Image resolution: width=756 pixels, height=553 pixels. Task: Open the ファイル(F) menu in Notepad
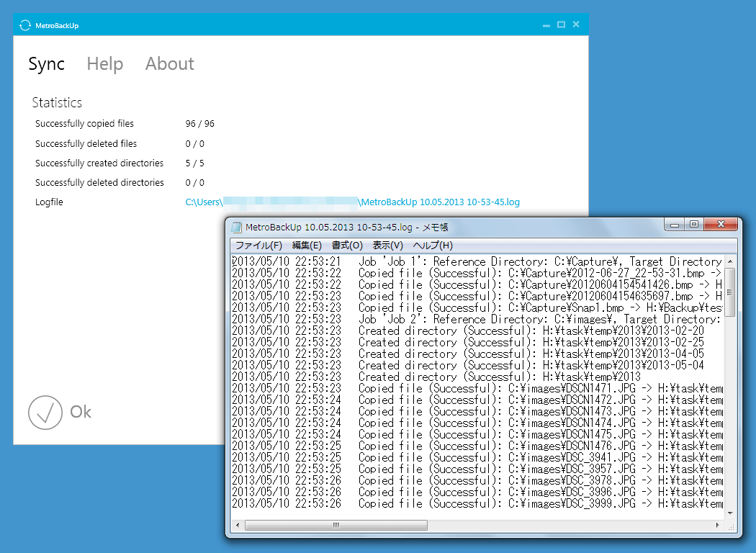(x=258, y=246)
